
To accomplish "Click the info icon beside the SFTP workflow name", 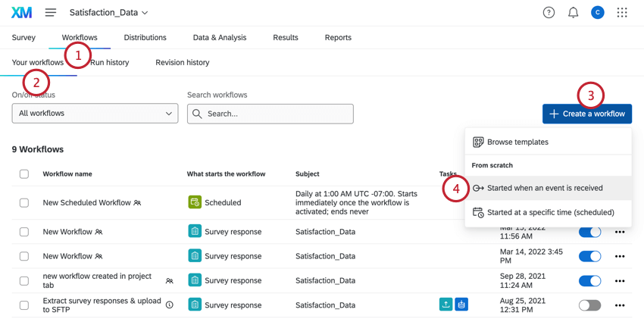I will click(x=170, y=305).
